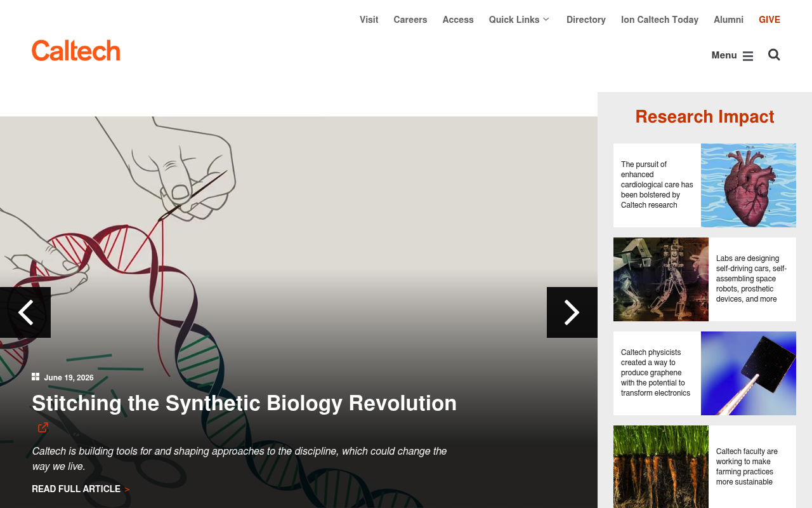Expand the Quick Links dropdown
Screen dimensions: 812x508
click(x=519, y=20)
